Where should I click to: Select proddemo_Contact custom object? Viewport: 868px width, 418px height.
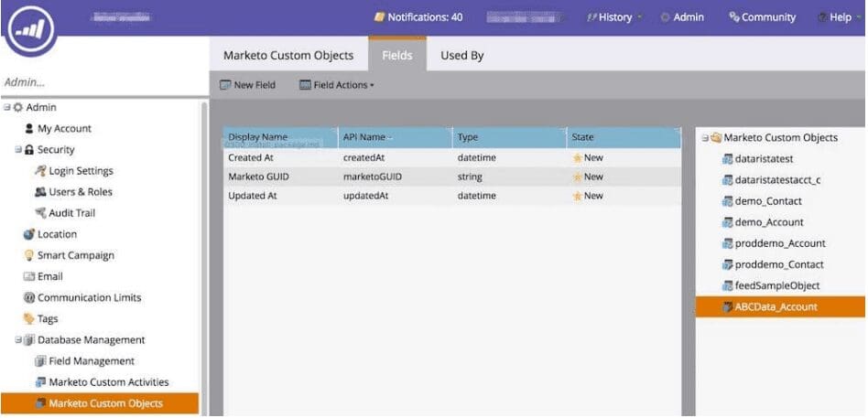pyautogui.click(x=779, y=265)
